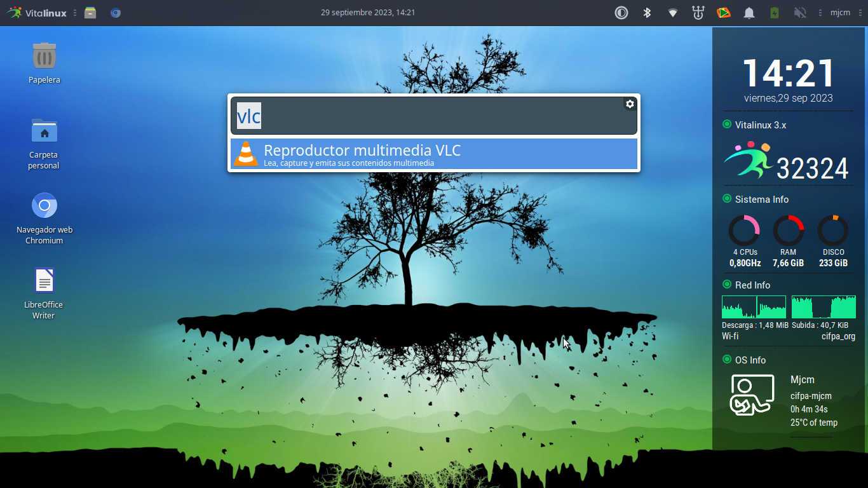Open the Vitalinux applications menu
This screenshot has width=868, height=488.
tap(36, 13)
